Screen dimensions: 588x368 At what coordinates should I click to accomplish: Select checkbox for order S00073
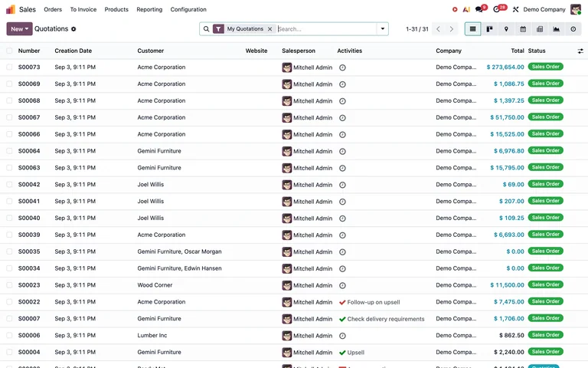coord(9,67)
